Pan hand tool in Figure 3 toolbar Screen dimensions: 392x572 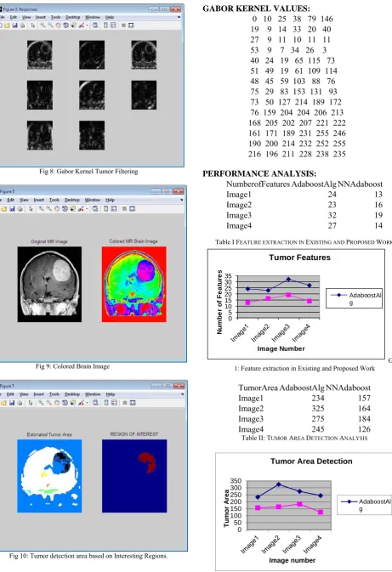pyautogui.click(x=58, y=25)
